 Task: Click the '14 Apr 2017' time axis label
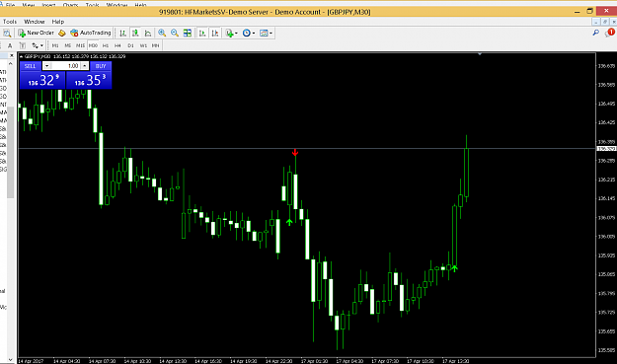tap(31, 361)
